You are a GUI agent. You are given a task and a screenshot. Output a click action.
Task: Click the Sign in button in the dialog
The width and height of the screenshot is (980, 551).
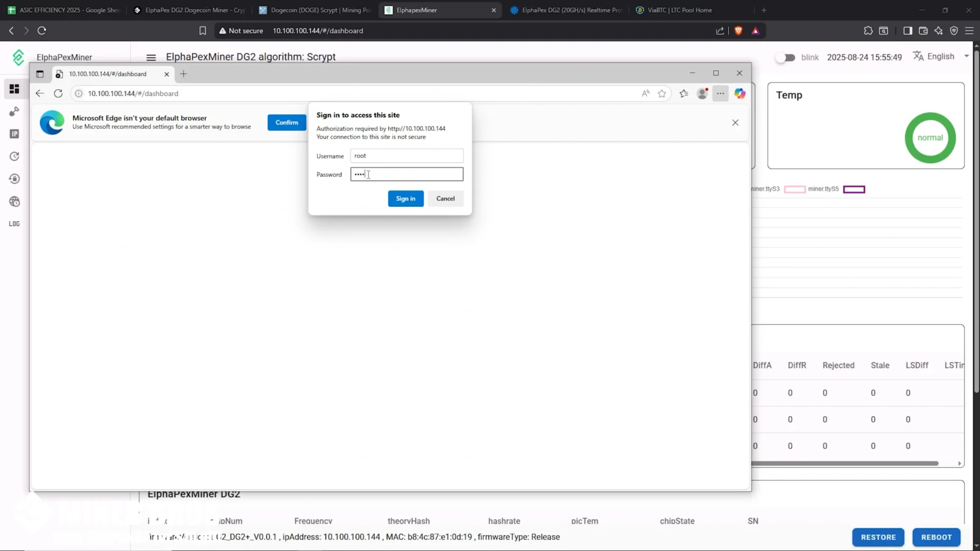405,199
